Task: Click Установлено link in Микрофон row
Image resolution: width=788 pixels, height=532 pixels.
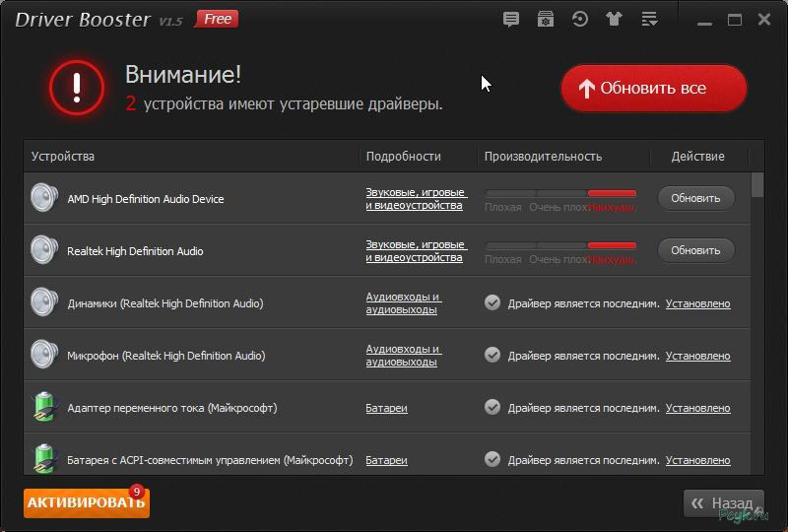Action: [x=698, y=356]
